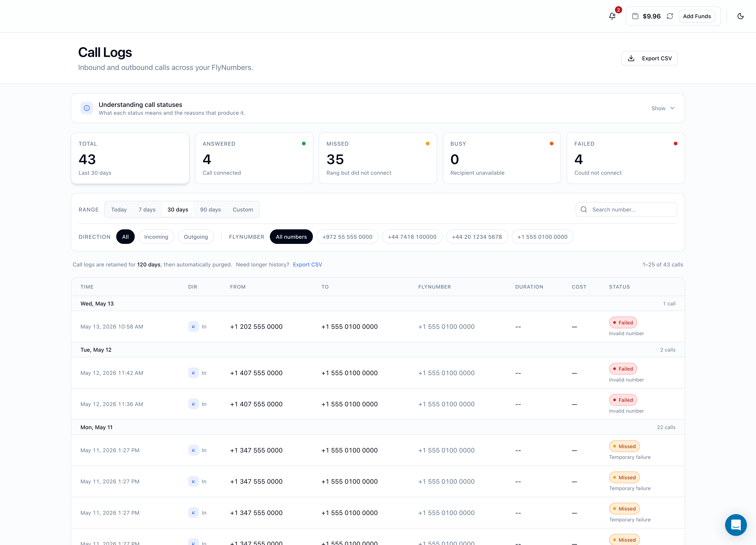The image size is (756, 545).
Task: Focus the Search number field
Action: point(626,210)
